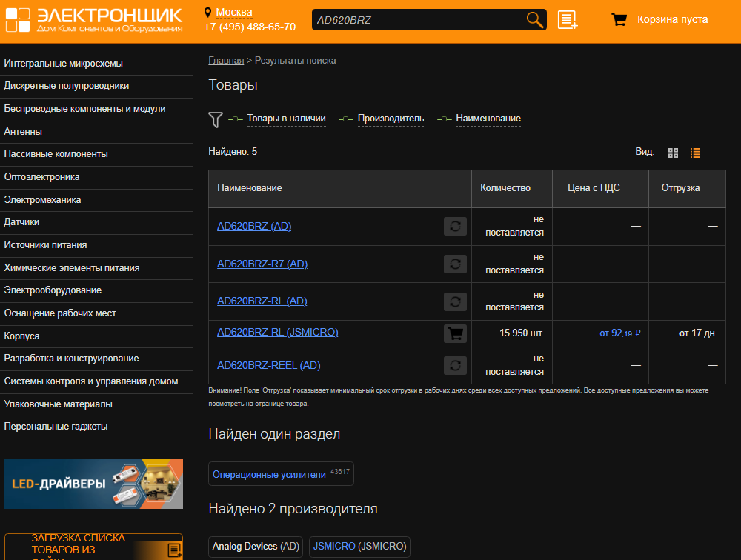Screen dimensions: 741x560
Task: Open Химические элементы питания category
Action: (96, 268)
